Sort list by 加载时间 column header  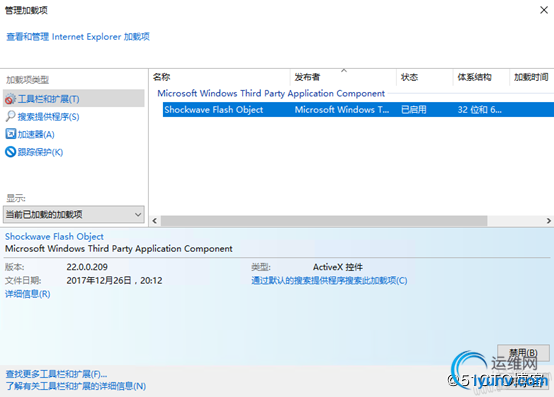(x=532, y=77)
